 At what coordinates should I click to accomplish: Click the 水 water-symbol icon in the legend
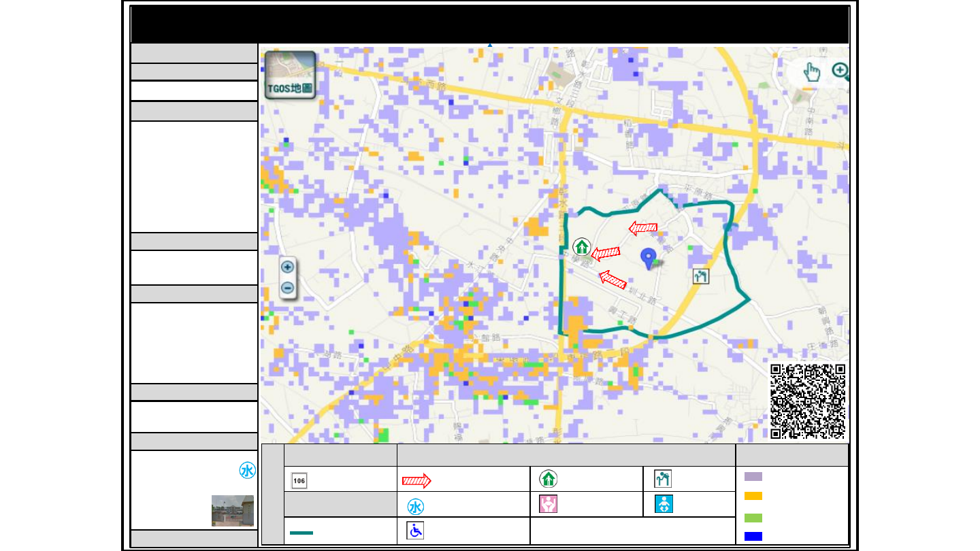(416, 507)
